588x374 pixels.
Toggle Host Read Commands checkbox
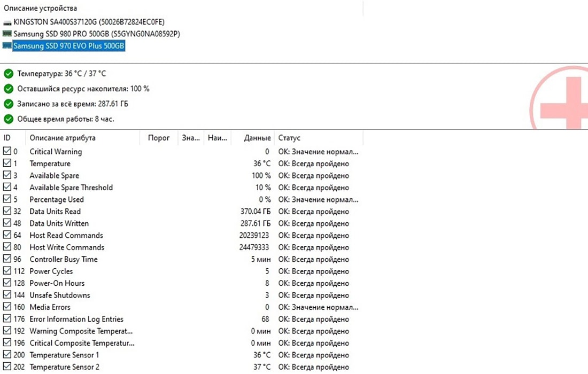pyautogui.click(x=7, y=235)
